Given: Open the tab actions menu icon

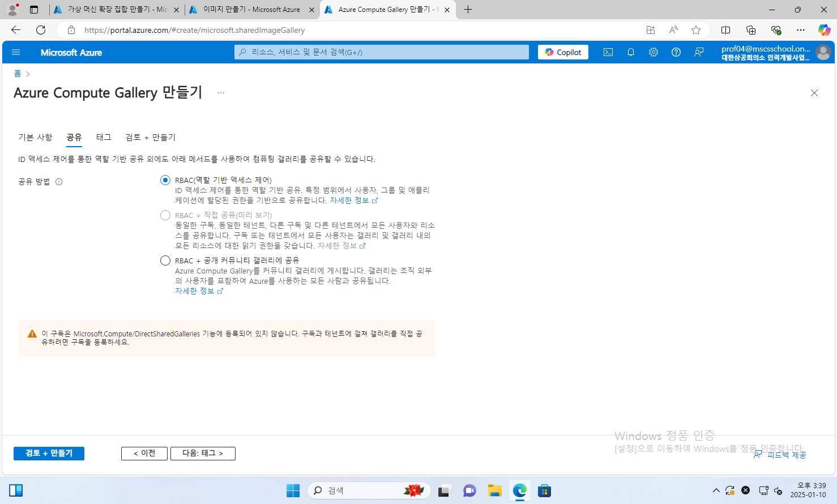Looking at the screenshot, I should [34, 10].
